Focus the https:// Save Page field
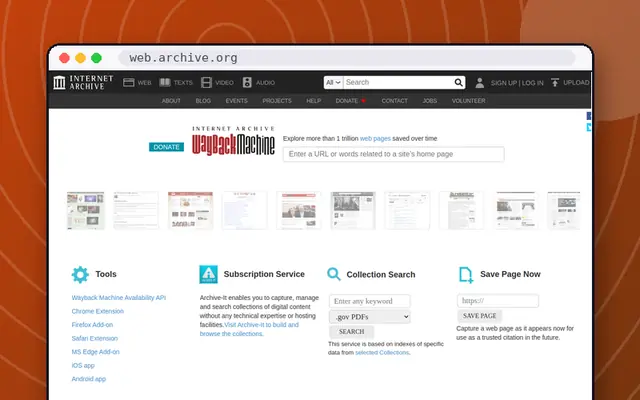 click(498, 301)
